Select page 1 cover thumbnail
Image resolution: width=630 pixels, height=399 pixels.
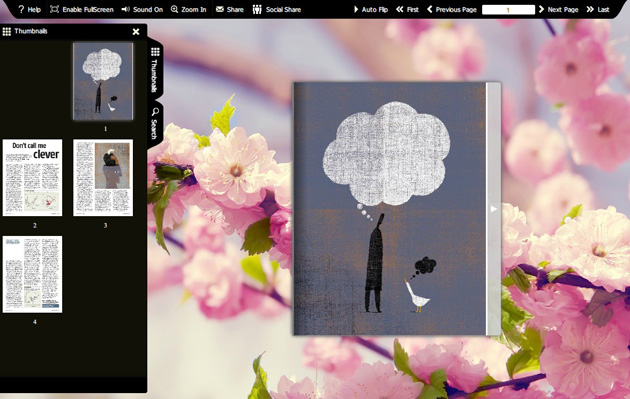click(x=103, y=82)
